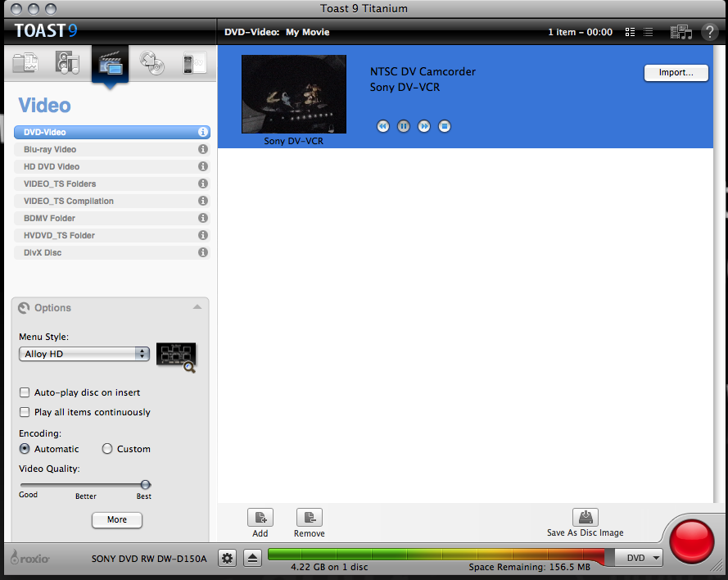
Task: Select VIDEO_TS Compilation format
Action: 112,201
